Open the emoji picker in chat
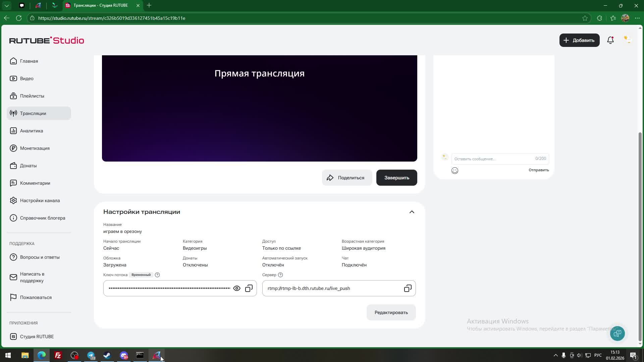The width and height of the screenshot is (644, 362). pyautogui.click(x=455, y=171)
